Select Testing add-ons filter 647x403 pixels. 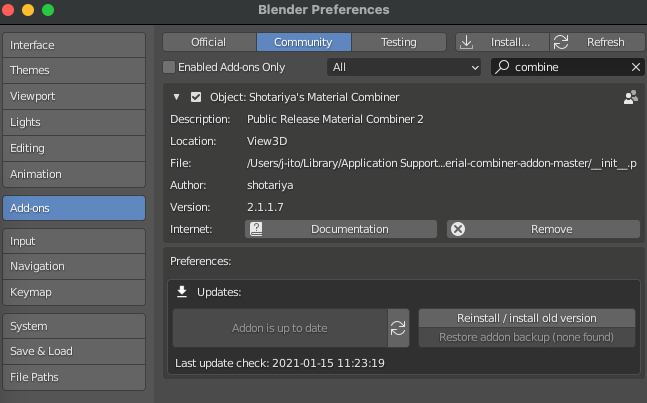click(399, 42)
